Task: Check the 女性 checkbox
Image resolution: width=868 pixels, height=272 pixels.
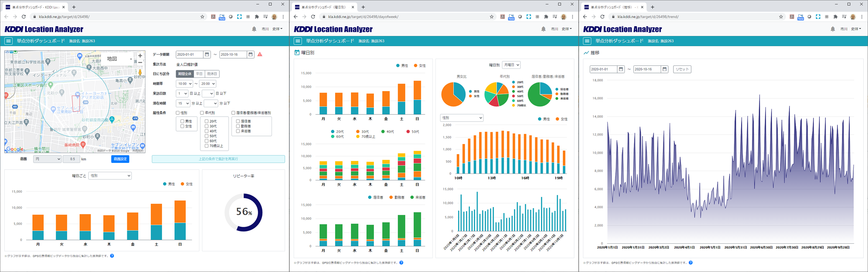Action: pos(182,126)
